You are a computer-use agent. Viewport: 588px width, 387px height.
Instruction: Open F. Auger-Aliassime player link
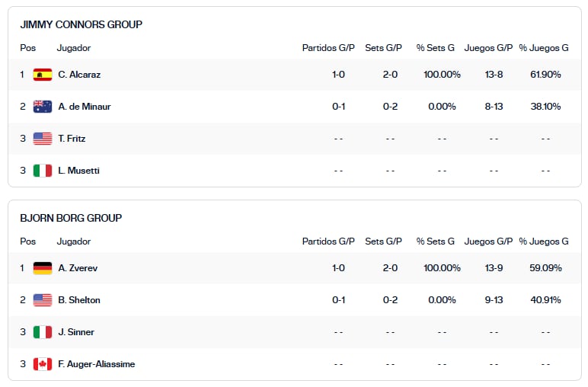click(x=97, y=364)
